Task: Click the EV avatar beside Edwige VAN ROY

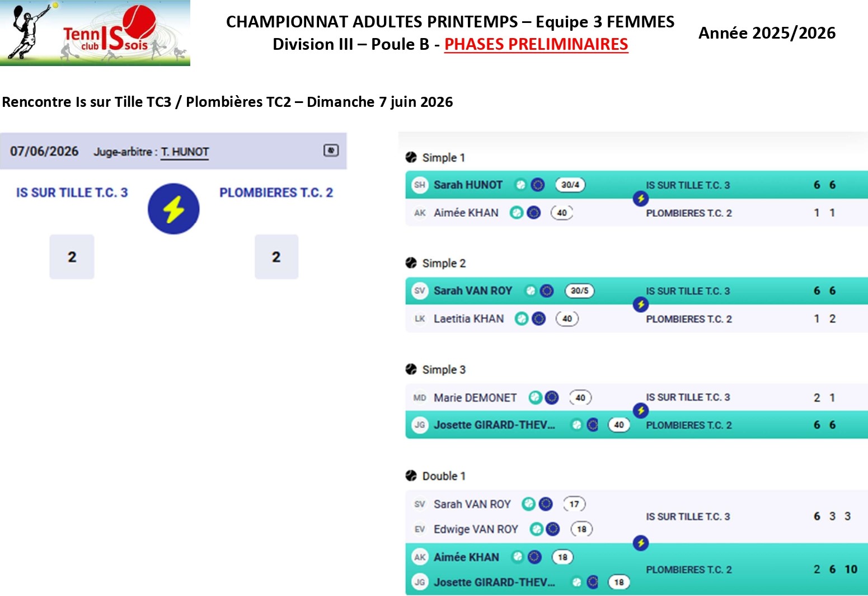Action: tap(420, 529)
